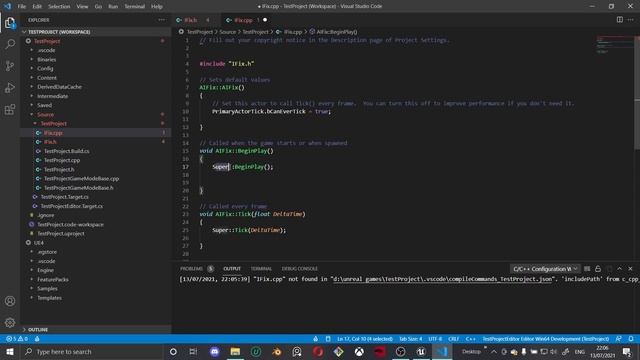Open File Explorer from taskbar
640x360 pixels.
[235, 351]
